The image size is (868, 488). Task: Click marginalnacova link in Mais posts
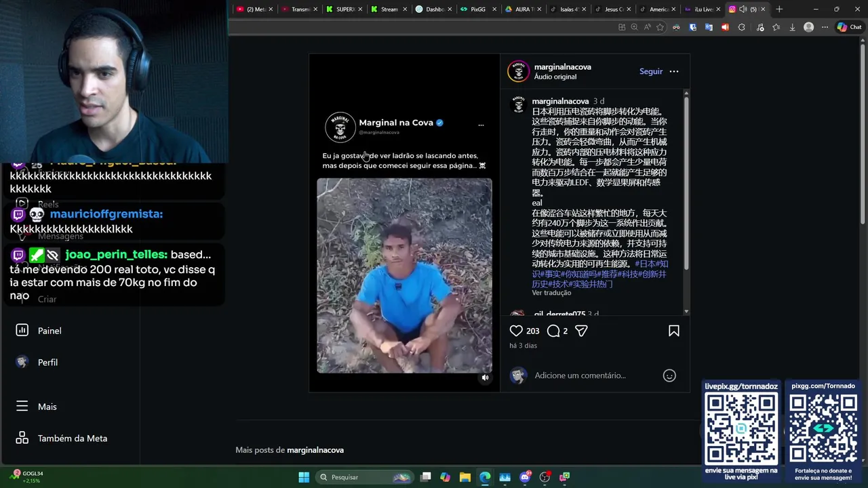315,450
